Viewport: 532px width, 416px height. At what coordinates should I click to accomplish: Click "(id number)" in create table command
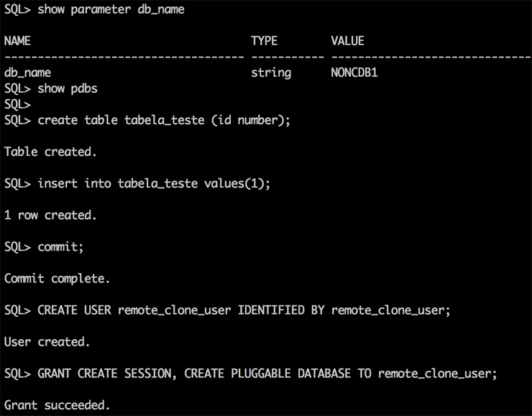coord(251,120)
